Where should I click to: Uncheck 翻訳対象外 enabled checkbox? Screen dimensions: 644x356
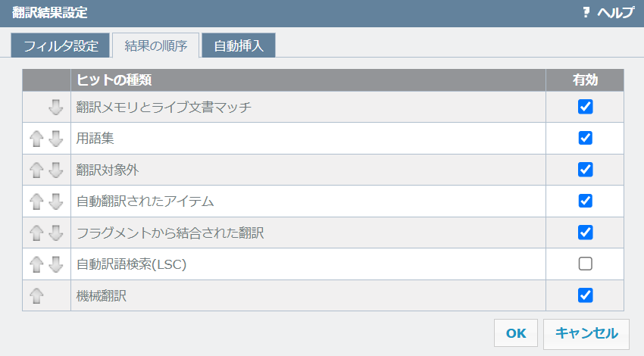point(585,169)
